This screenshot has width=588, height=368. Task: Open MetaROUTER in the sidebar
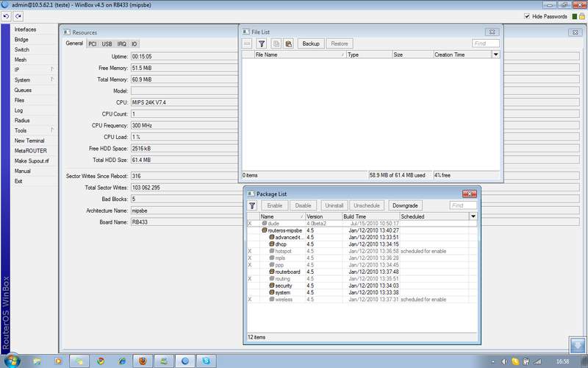[31, 151]
